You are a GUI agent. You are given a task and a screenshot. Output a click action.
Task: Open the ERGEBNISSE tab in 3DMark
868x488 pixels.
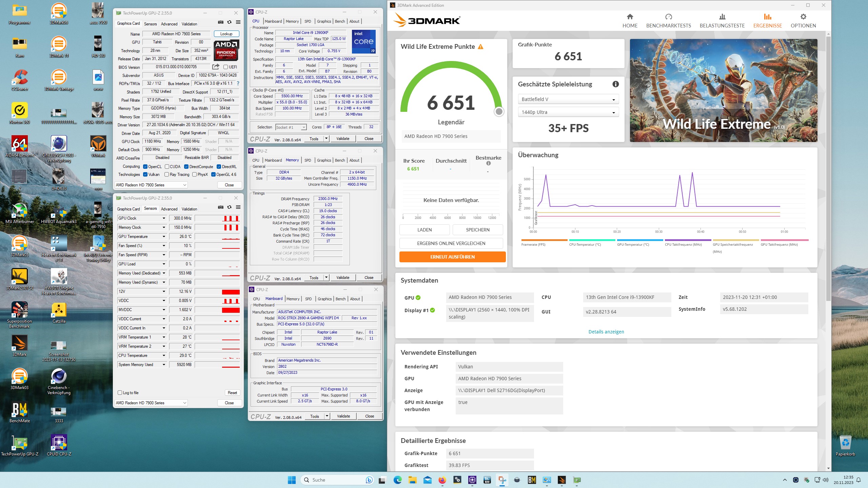[x=767, y=21]
